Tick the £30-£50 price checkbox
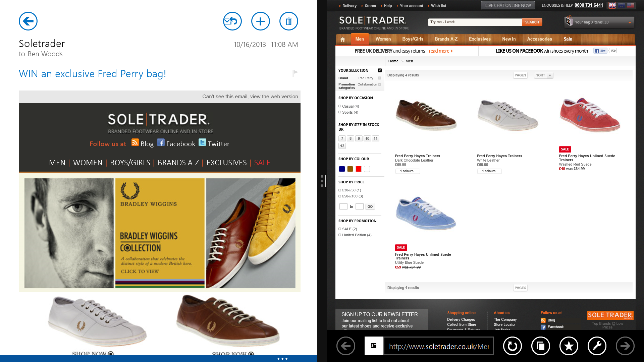 [x=340, y=190]
